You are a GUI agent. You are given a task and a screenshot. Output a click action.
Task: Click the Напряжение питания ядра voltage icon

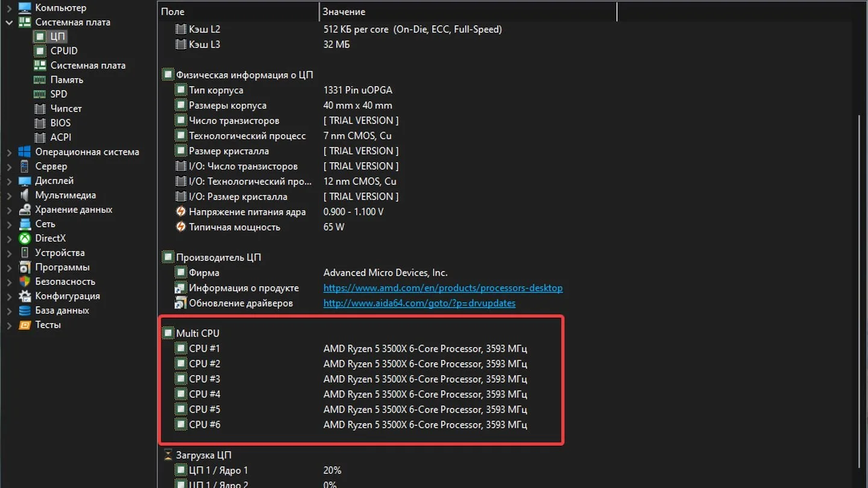click(x=180, y=212)
